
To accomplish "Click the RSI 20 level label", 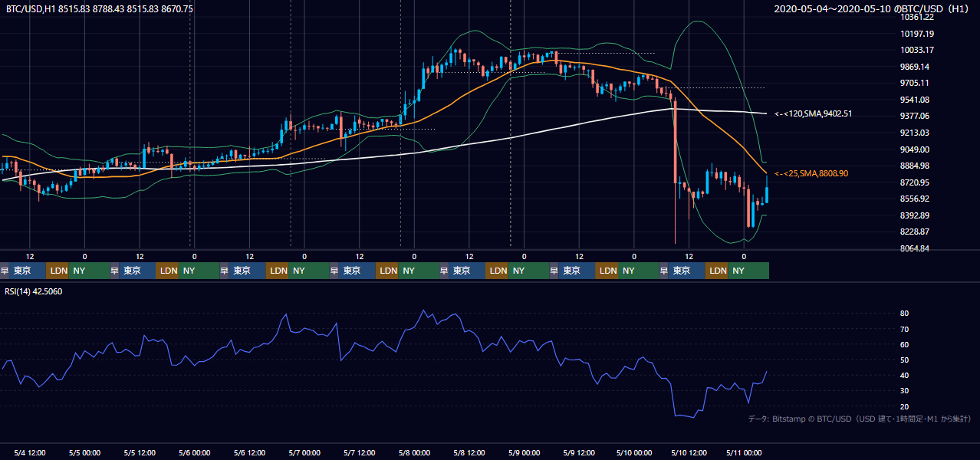I will (904, 406).
